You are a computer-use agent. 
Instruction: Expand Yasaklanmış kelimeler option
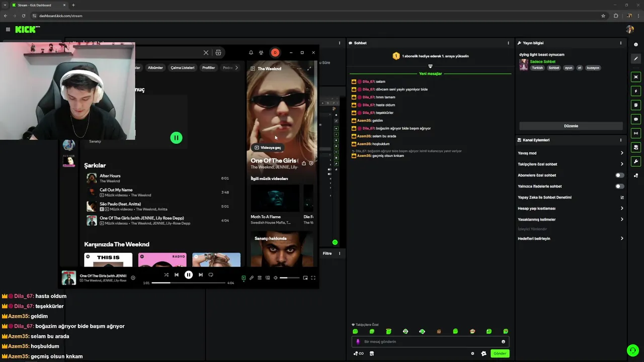point(571,219)
